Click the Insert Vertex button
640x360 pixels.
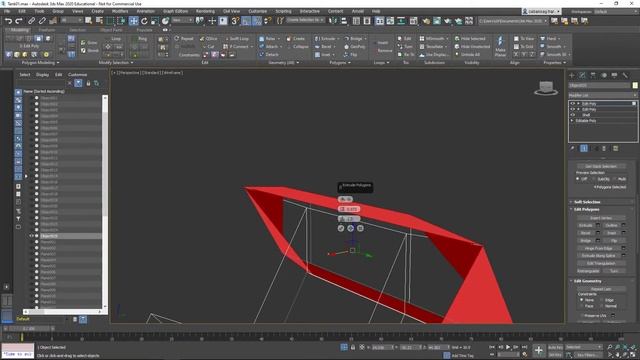601,218
